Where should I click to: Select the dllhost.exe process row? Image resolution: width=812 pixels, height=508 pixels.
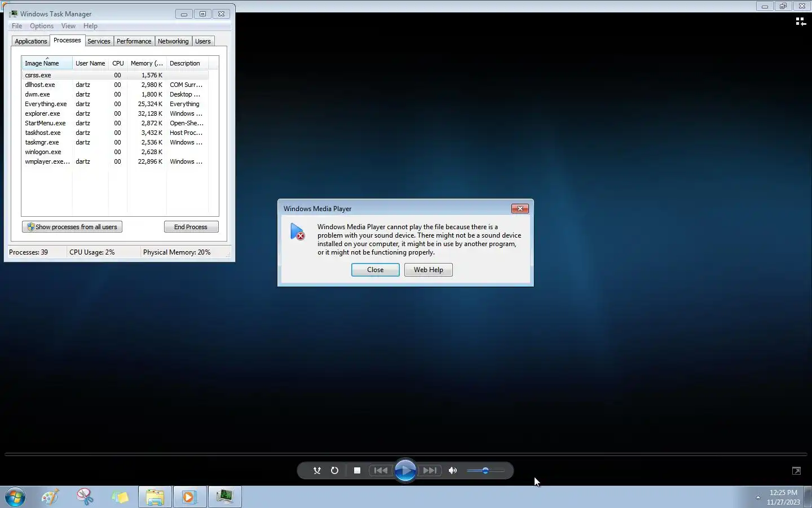[x=115, y=85]
